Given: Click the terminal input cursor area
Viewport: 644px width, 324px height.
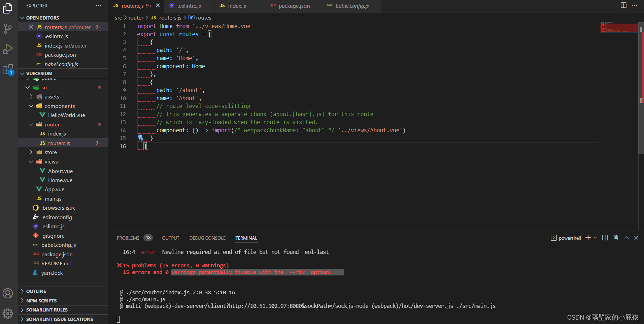Looking at the screenshot, I should 118,319.
